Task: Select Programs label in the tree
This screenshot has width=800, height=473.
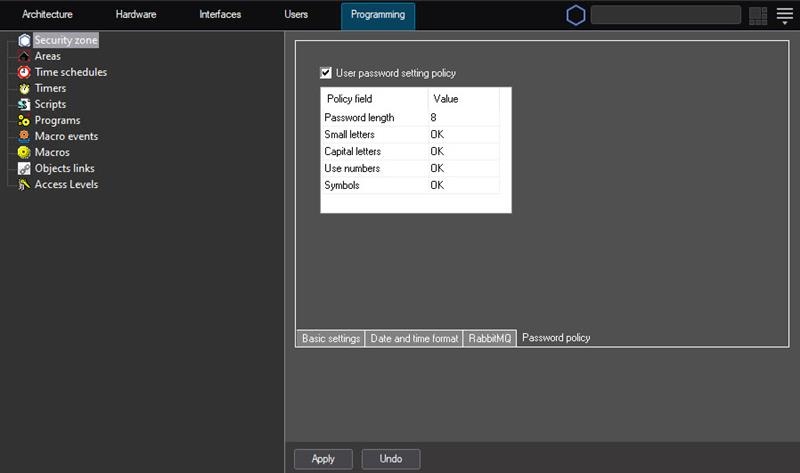Action: click(x=57, y=120)
